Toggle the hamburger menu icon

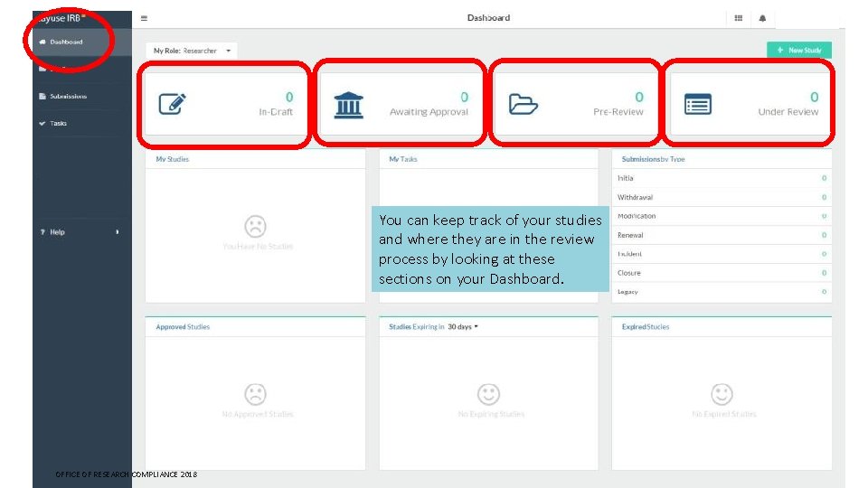click(x=144, y=18)
